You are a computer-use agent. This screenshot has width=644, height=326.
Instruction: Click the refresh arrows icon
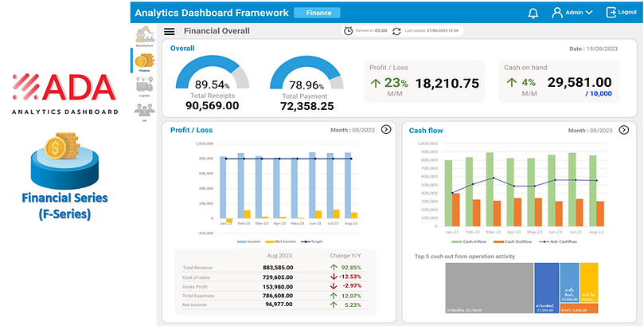(x=396, y=31)
